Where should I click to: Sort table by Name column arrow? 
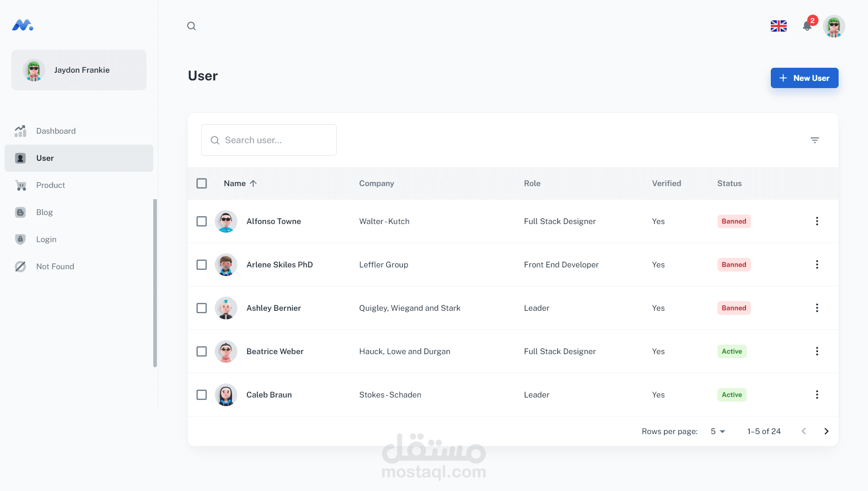coord(253,183)
